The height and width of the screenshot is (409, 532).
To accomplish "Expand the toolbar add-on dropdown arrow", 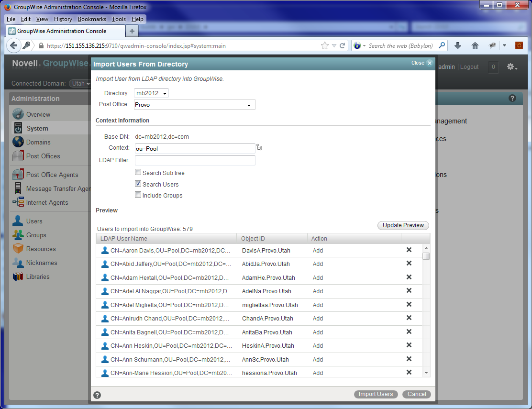I will pos(505,45).
